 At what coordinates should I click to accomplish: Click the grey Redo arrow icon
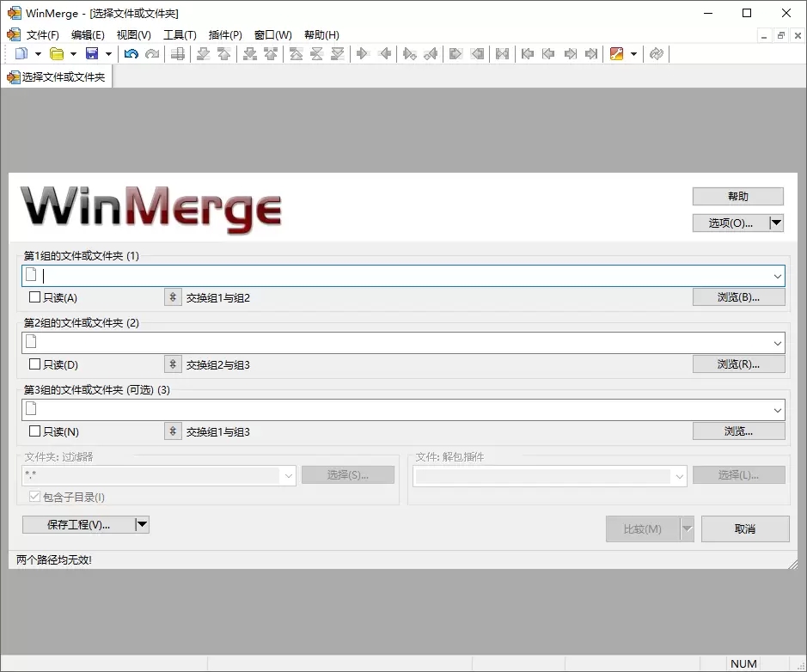(152, 53)
